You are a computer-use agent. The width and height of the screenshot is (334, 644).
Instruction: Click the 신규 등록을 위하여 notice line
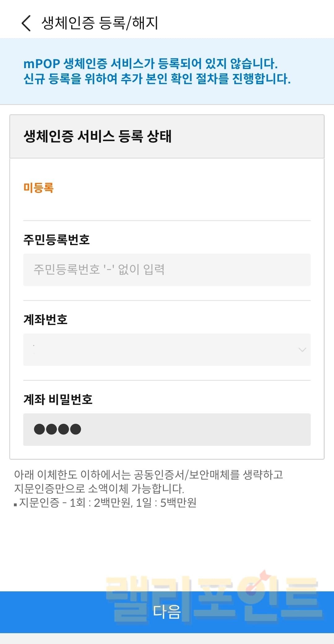coord(157,79)
